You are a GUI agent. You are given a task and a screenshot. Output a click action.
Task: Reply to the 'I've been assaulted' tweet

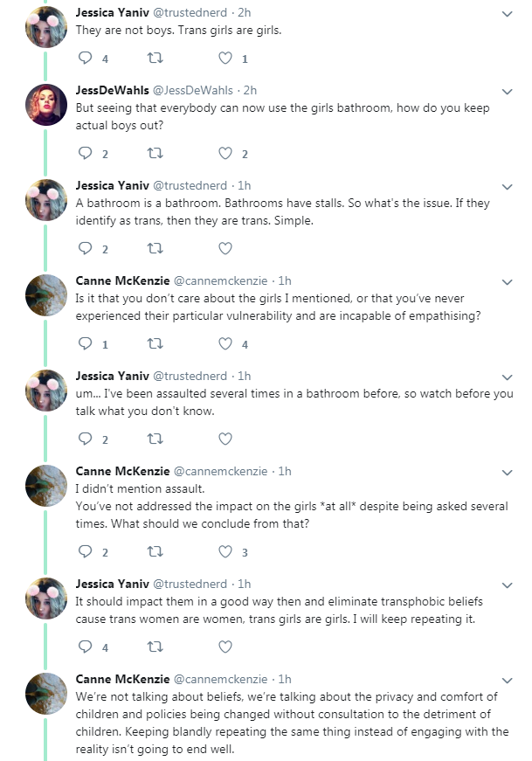click(86, 439)
